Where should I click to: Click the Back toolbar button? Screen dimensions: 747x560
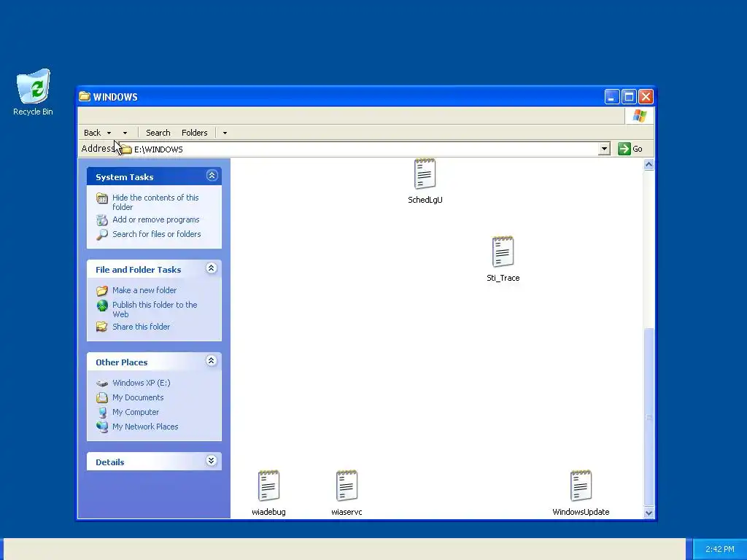pyautogui.click(x=93, y=133)
